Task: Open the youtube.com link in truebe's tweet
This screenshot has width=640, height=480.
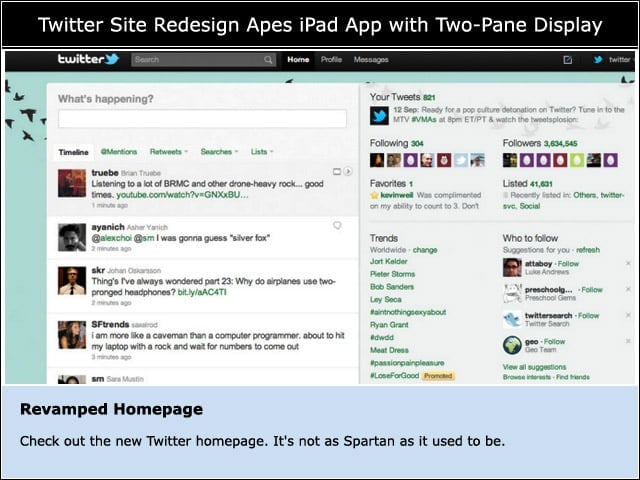Action: coord(182,195)
